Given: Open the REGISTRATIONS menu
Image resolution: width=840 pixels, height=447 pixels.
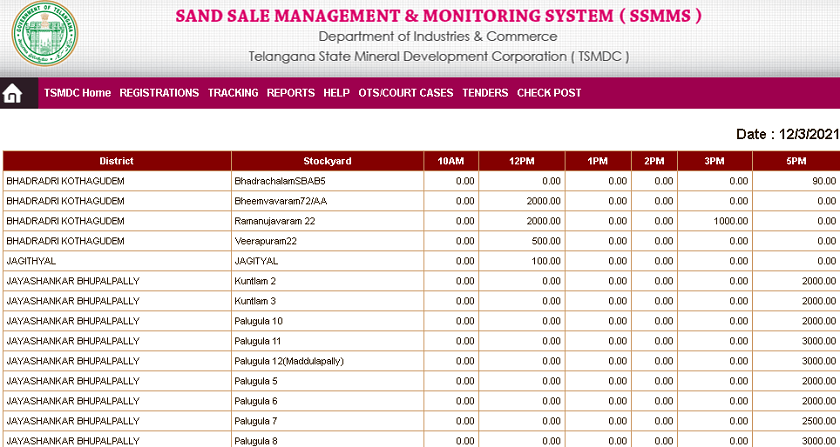Looking at the screenshot, I should [x=159, y=93].
